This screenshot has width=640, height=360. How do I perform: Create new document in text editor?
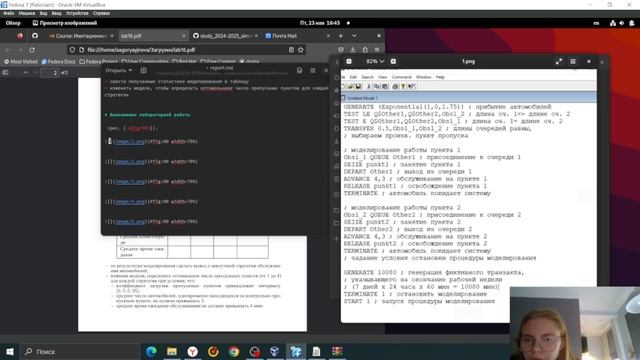tap(144, 71)
